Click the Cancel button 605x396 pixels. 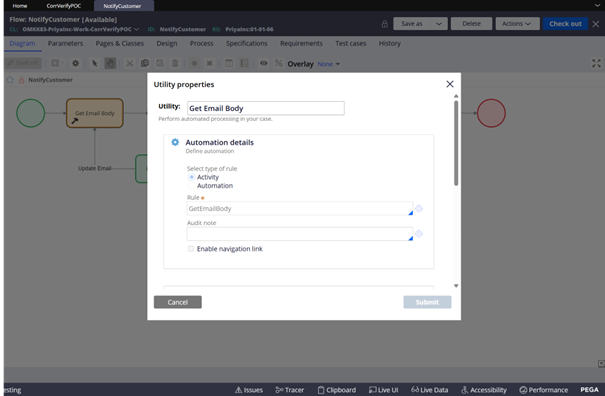pyautogui.click(x=177, y=302)
